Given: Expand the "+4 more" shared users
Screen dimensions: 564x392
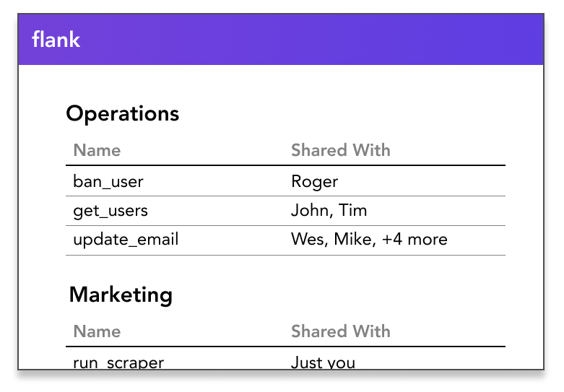Looking at the screenshot, I should coord(415,240).
